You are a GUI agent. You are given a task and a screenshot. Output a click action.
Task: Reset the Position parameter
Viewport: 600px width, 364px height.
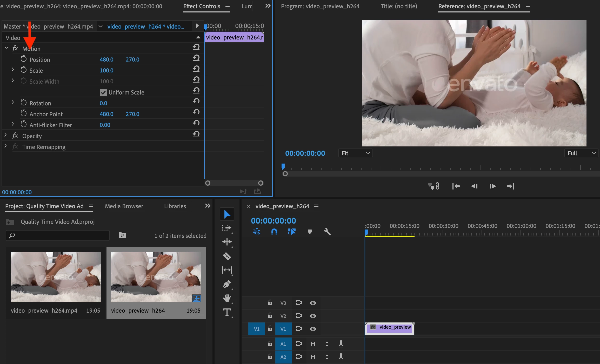coord(196,58)
